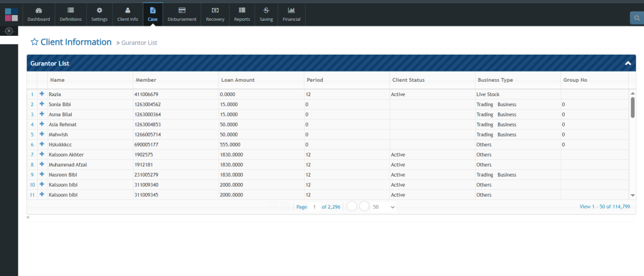The height and width of the screenshot is (276, 644).
Task: Click the Settings gear icon
Action: pyautogui.click(x=99, y=11)
